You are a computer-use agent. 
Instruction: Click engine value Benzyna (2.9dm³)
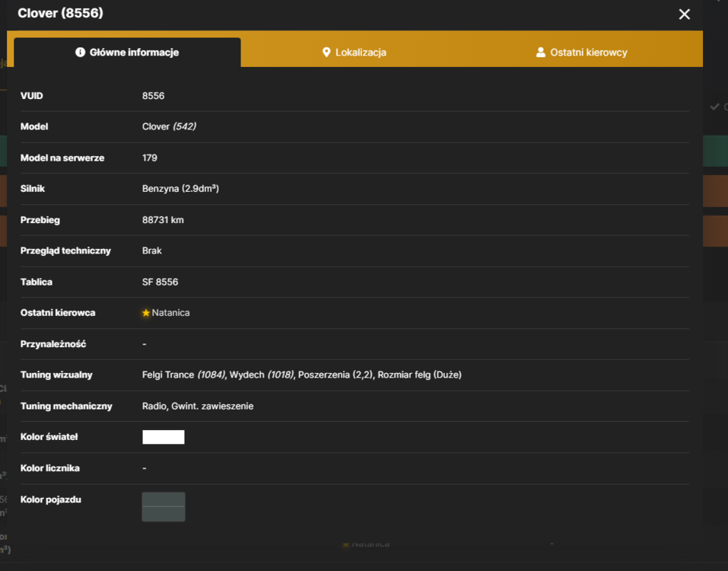pos(180,189)
